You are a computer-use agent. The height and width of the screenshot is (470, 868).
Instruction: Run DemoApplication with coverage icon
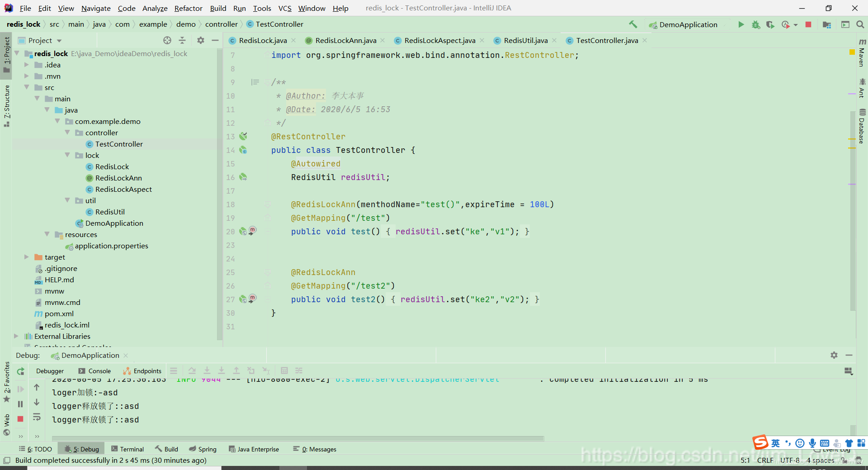[x=770, y=24]
